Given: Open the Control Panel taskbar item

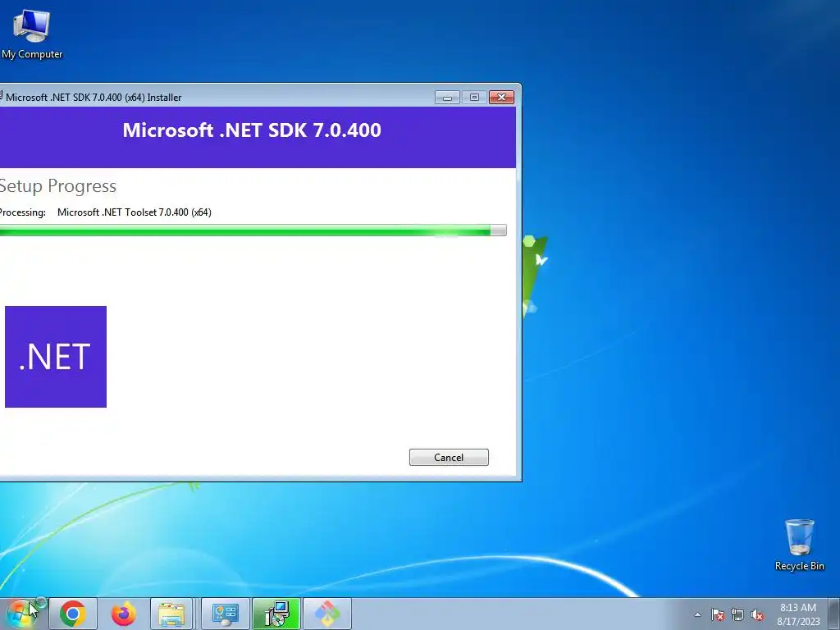Looking at the screenshot, I should pyautogui.click(x=225, y=614).
